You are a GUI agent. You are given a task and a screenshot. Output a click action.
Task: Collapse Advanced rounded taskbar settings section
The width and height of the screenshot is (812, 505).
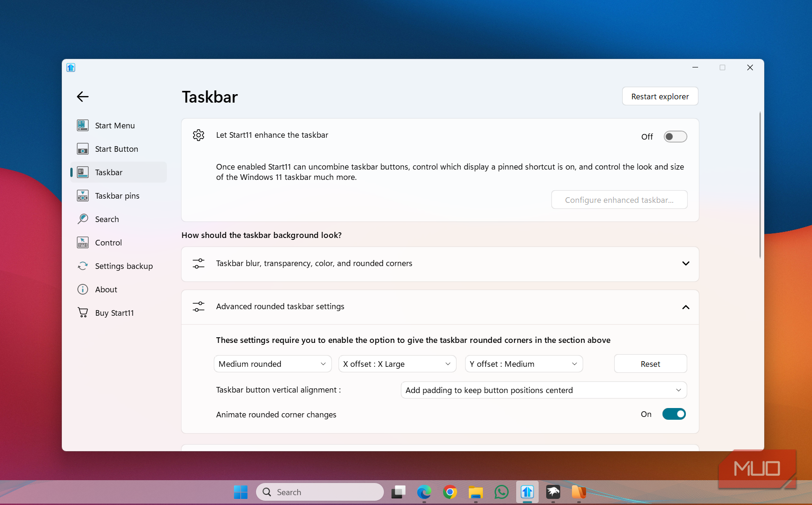[x=440, y=307]
